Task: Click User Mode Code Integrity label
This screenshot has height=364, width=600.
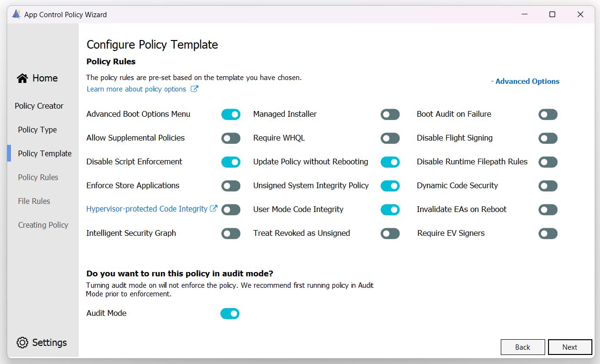Action: [298, 209]
